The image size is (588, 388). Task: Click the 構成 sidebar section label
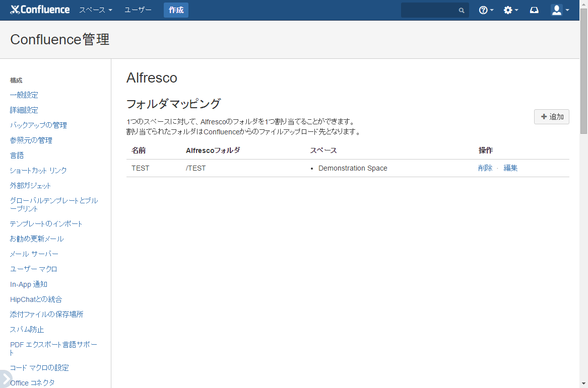16,80
